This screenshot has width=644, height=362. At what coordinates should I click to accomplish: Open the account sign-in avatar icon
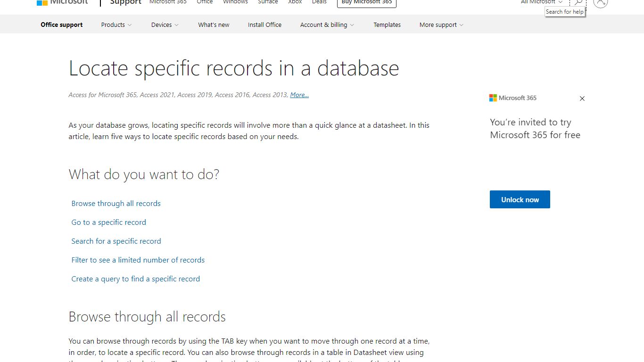[x=600, y=2]
